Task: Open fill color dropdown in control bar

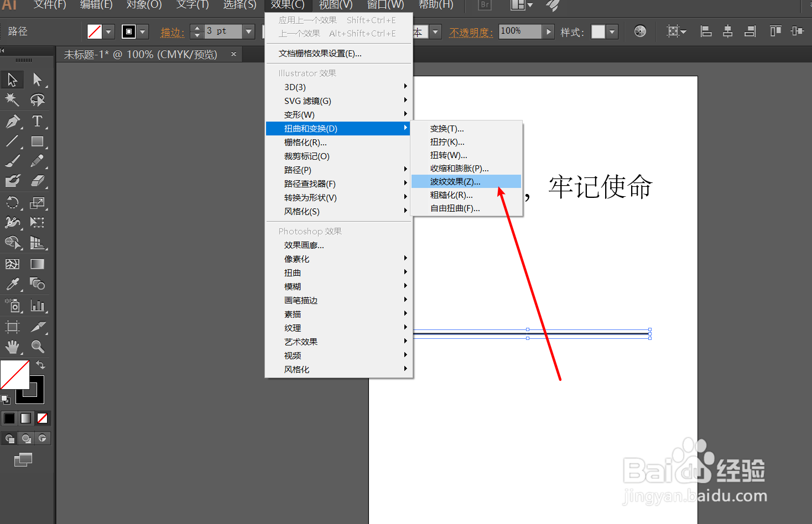Action: 108,32
